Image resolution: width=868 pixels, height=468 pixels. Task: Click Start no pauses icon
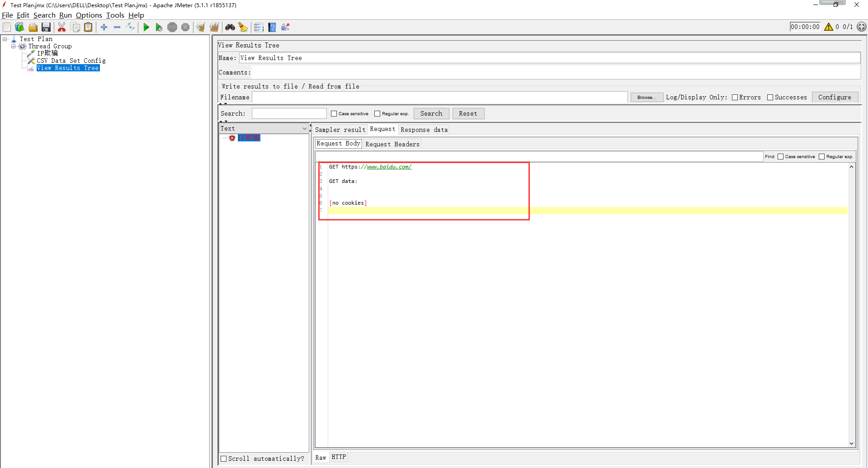tap(159, 27)
